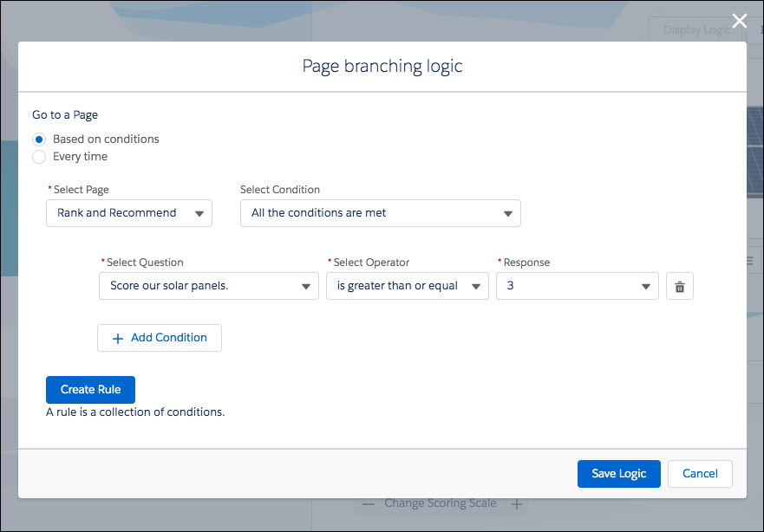The width and height of the screenshot is (764, 532).
Task: Click the Cancel button
Action: tap(700, 474)
